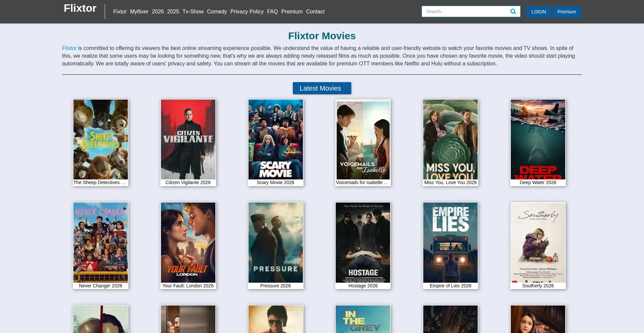Open the Pressure movie poster
The image size is (644, 333).
tap(276, 242)
